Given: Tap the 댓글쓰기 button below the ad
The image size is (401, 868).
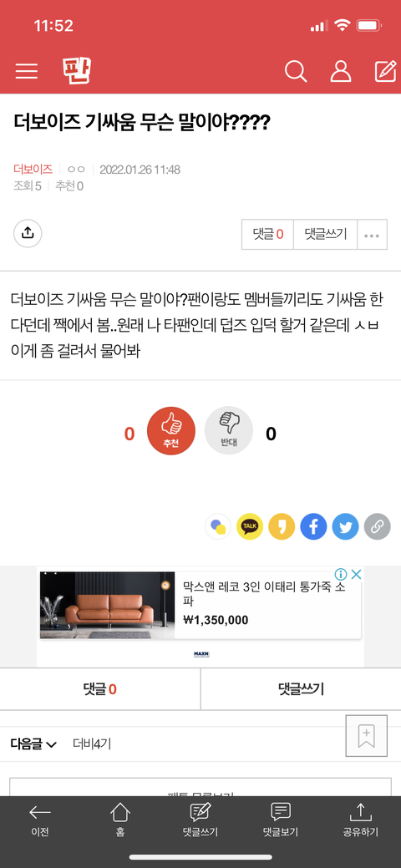Looking at the screenshot, I should (x=301, y=689).
